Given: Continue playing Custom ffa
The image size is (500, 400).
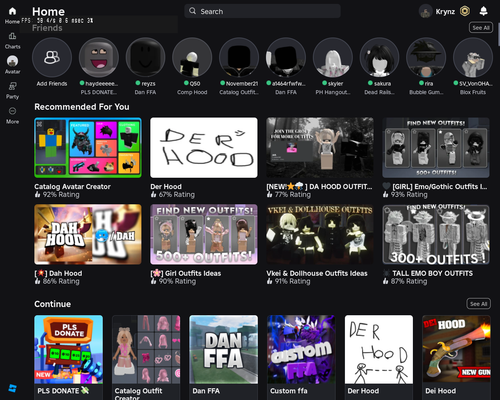Looking at the screenshot, I should (301, 349).
